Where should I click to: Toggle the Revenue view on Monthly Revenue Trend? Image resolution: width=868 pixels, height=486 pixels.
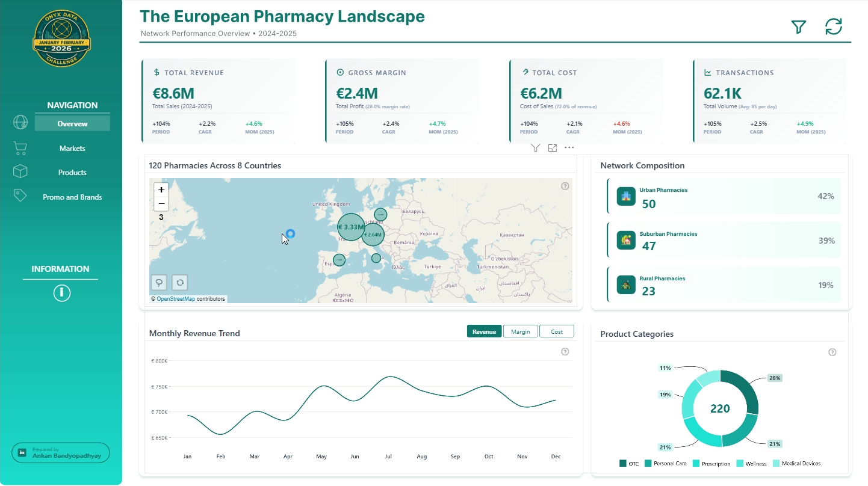pyautogui.click(x=484, y=331)
